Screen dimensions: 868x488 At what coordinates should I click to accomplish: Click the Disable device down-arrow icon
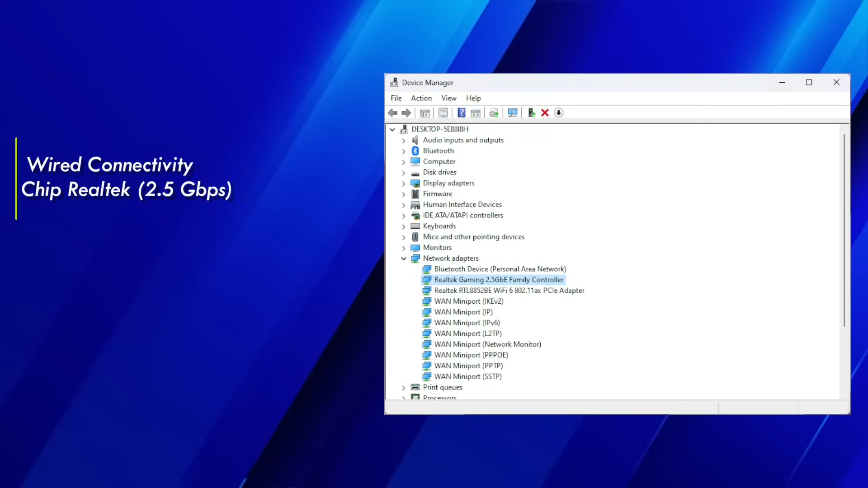(x=559, y=113)
